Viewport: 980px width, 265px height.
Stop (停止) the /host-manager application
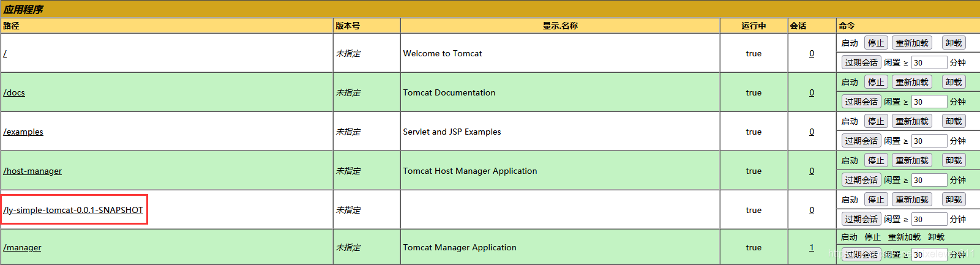pyautogui.click(x=876, y=160)
